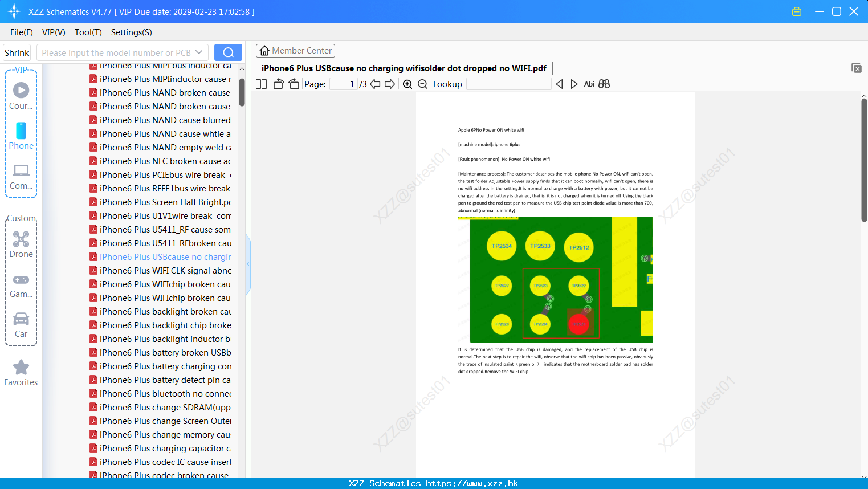Close the document panel icon at top right
The image size is (868, 489).
pos(857,68)
